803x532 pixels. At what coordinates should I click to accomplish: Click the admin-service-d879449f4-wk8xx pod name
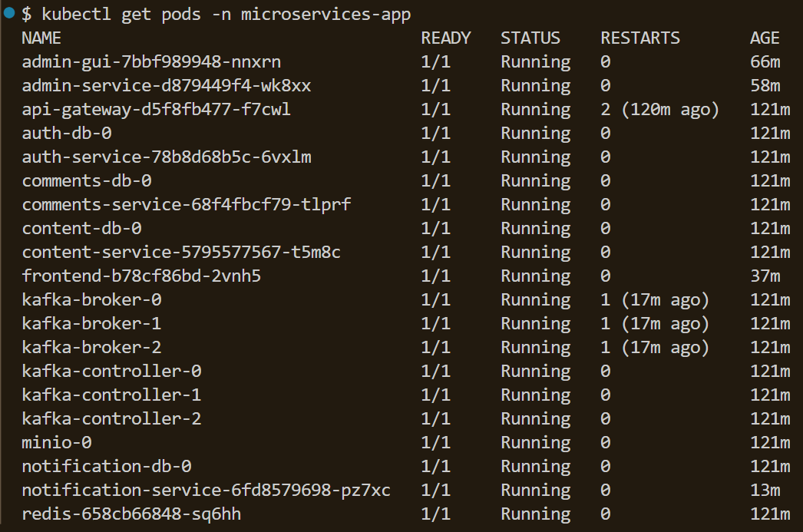point(167,85)
